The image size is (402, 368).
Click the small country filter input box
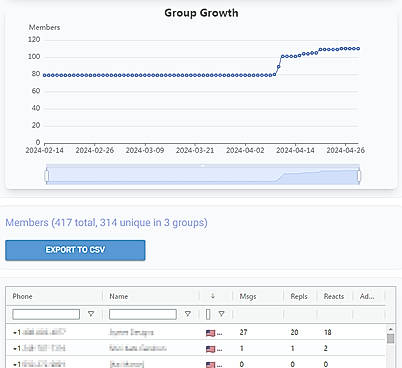(x=208, y=314)
